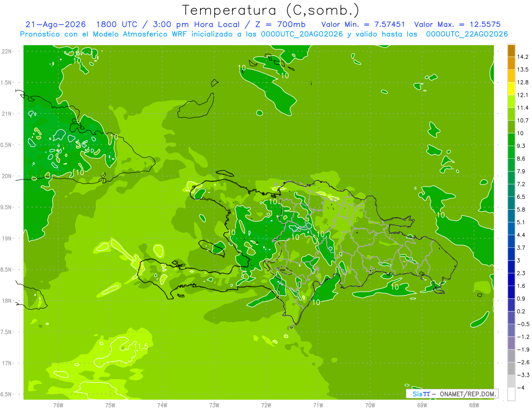Click the '10.7' colorbar value
This screenshot has height=411, width=532.
click(523, 120)
